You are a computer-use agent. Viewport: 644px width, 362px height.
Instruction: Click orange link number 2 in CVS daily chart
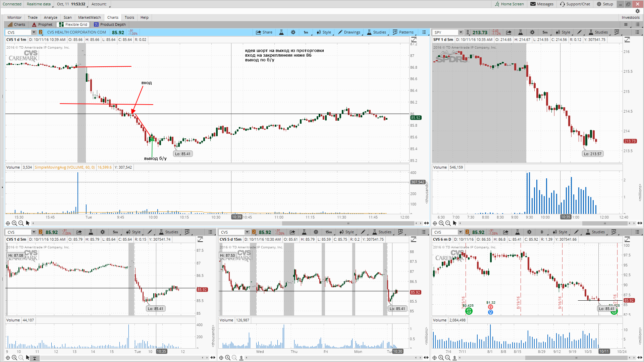click(467, 232)
